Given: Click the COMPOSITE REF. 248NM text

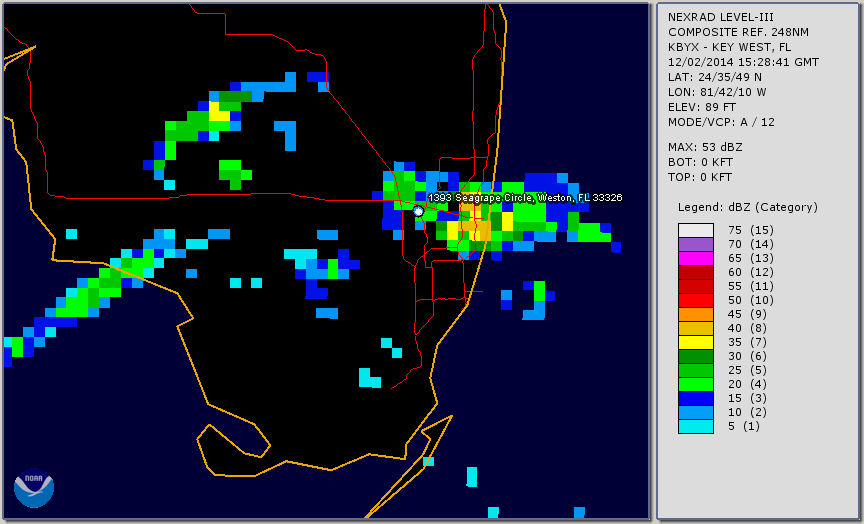Looking at the screenshot, I should (x=738, y=33).
